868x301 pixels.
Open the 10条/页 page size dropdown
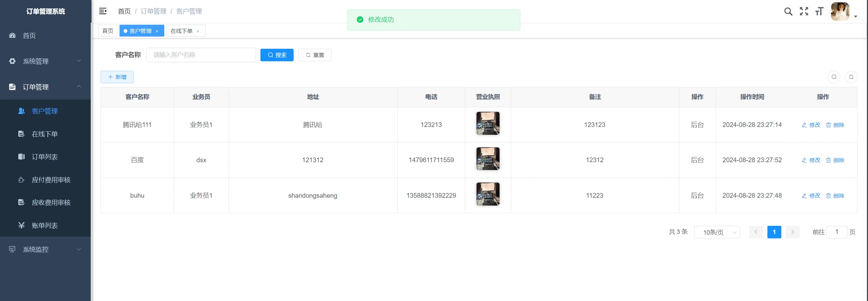pyautogui.click(x=717, y=232)
